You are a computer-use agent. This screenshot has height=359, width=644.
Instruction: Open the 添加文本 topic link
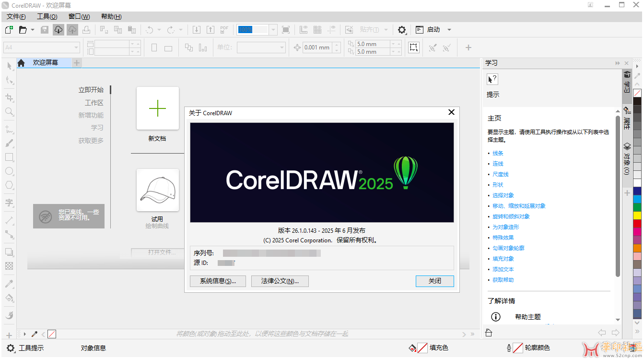pos(503,269)
